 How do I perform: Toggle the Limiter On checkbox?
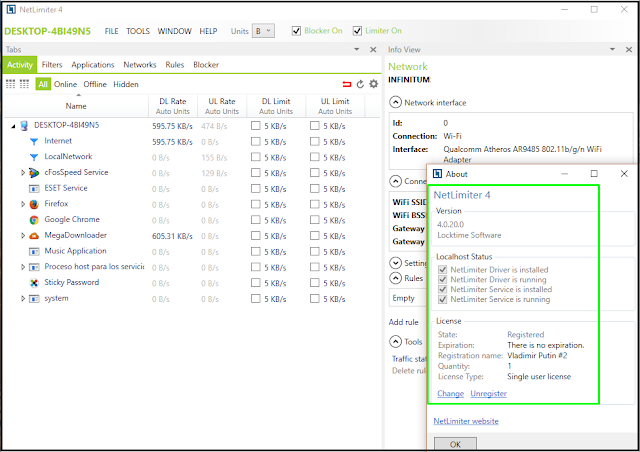pyautogui.click(x=357, y=31)
